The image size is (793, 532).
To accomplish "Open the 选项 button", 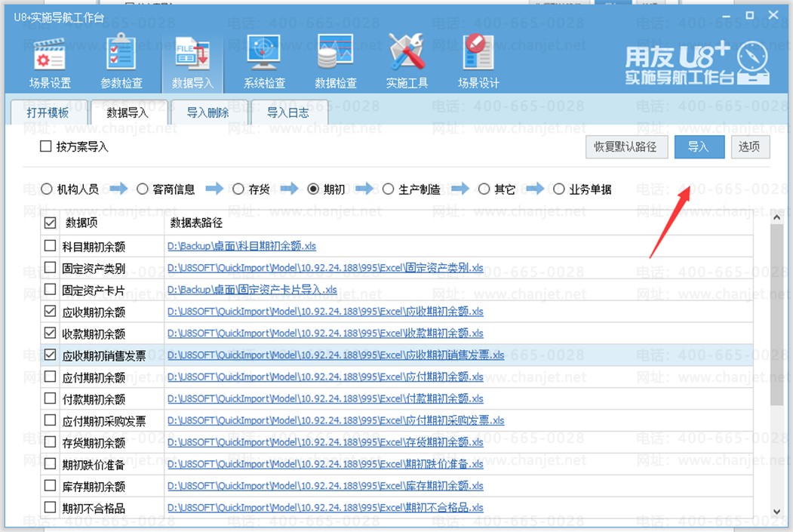I will 750,146.
